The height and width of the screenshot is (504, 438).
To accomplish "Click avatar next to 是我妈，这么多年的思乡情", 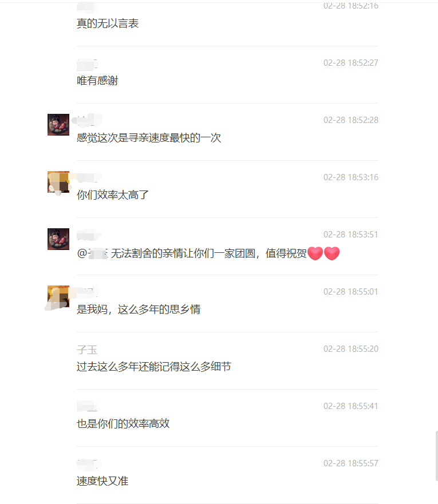I will click(x=58, y=296).
